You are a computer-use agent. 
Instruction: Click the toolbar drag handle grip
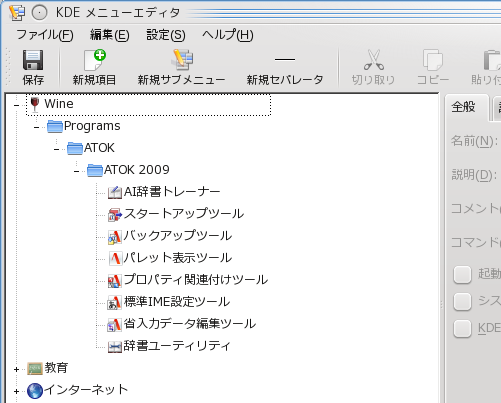8,67
